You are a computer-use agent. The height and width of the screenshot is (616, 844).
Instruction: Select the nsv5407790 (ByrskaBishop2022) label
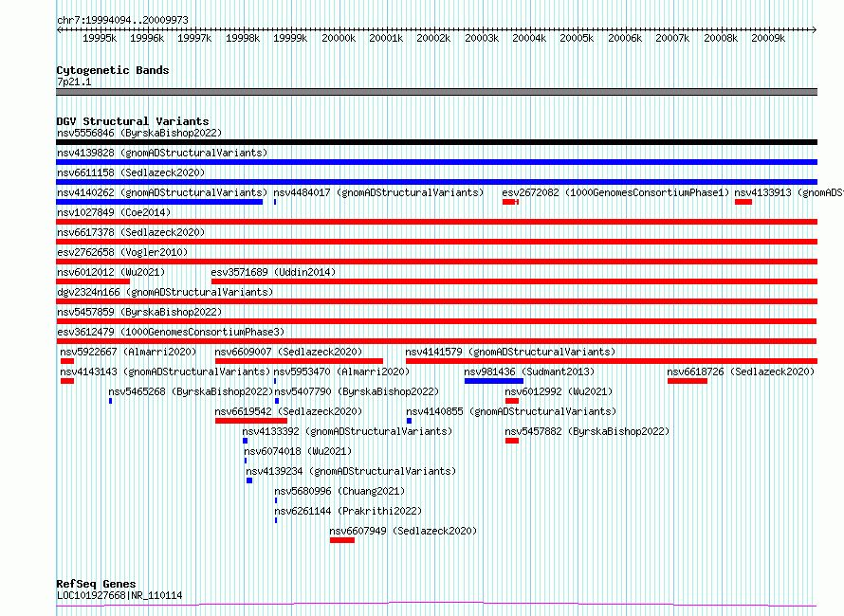[357, 391]
